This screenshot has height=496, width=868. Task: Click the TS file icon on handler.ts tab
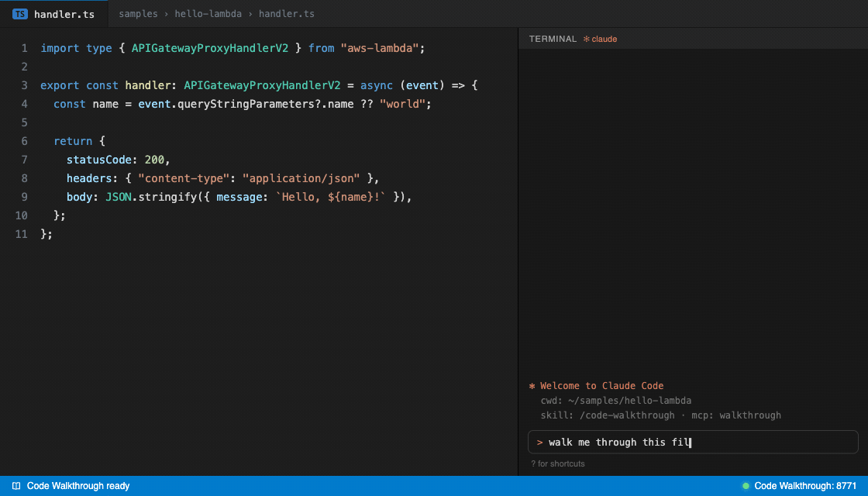pyautogui.click(x=20, y=15)
